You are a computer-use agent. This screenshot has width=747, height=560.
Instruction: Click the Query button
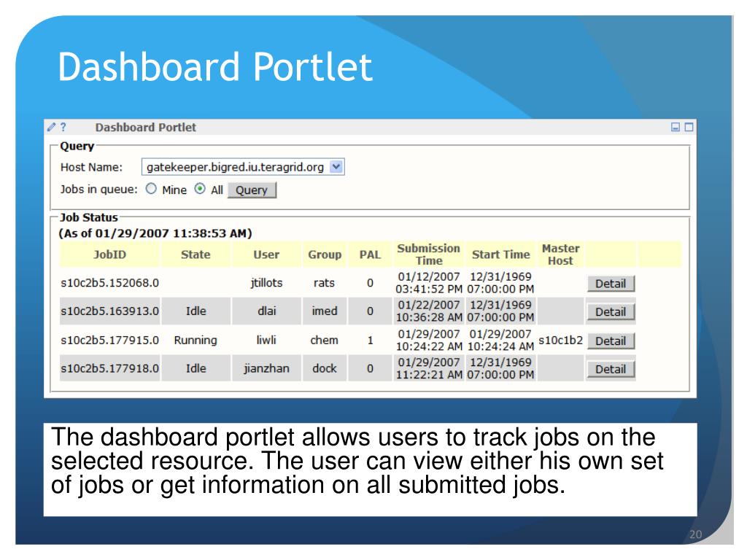pos(252,190)
